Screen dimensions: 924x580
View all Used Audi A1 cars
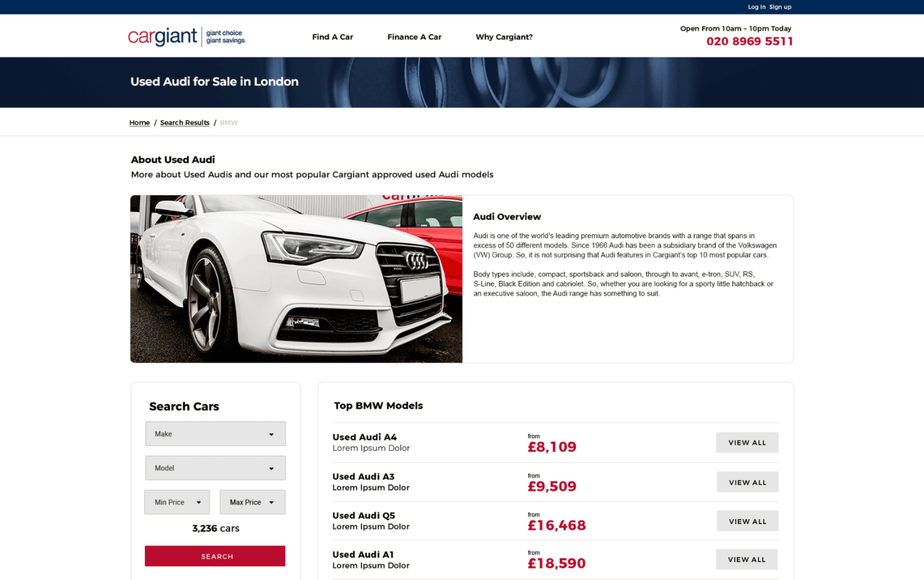click(747, 559)
